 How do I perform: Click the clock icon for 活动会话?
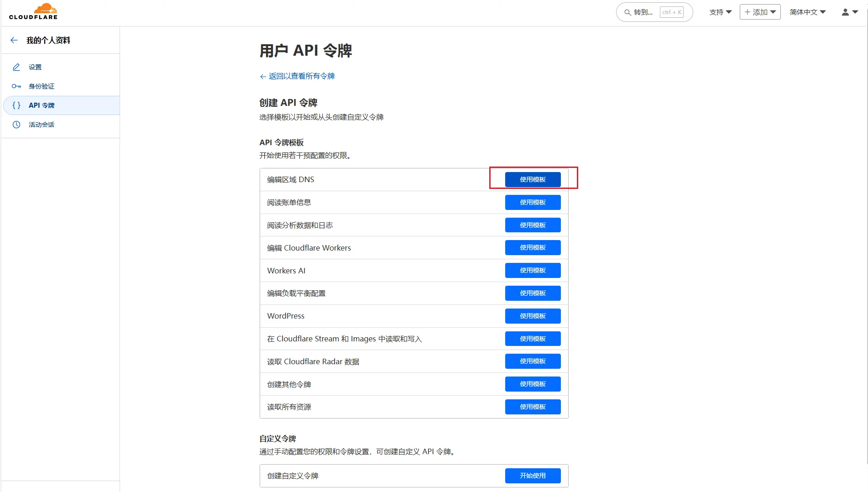pos(16,125)
